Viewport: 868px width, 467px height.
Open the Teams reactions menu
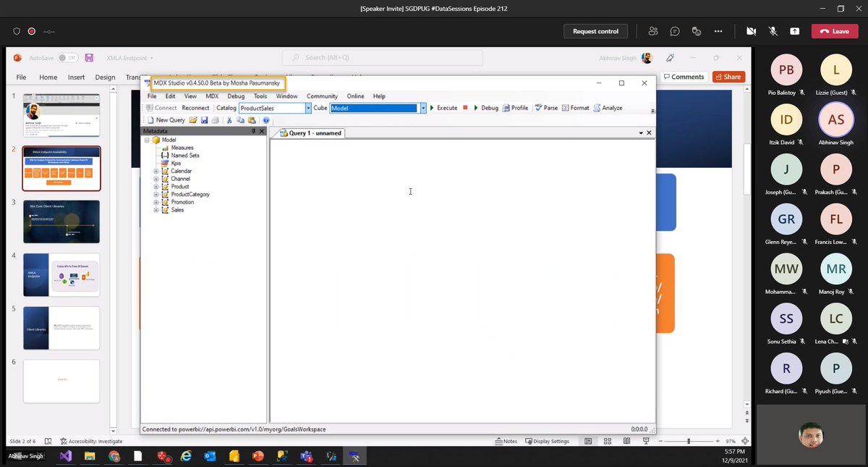point(697,31)
